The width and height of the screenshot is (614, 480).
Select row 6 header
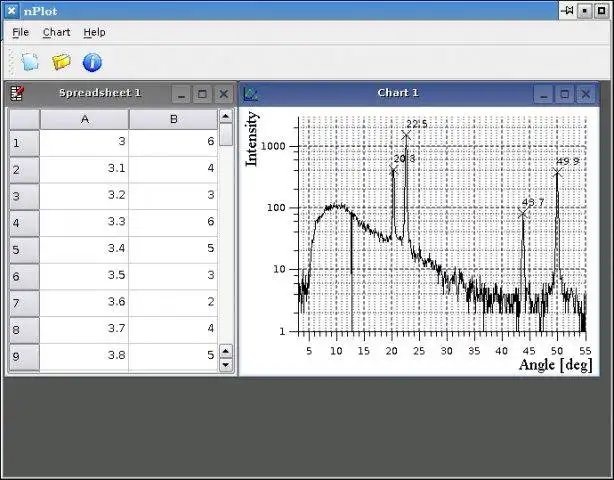pyautogui.click(x=24, y=277)
